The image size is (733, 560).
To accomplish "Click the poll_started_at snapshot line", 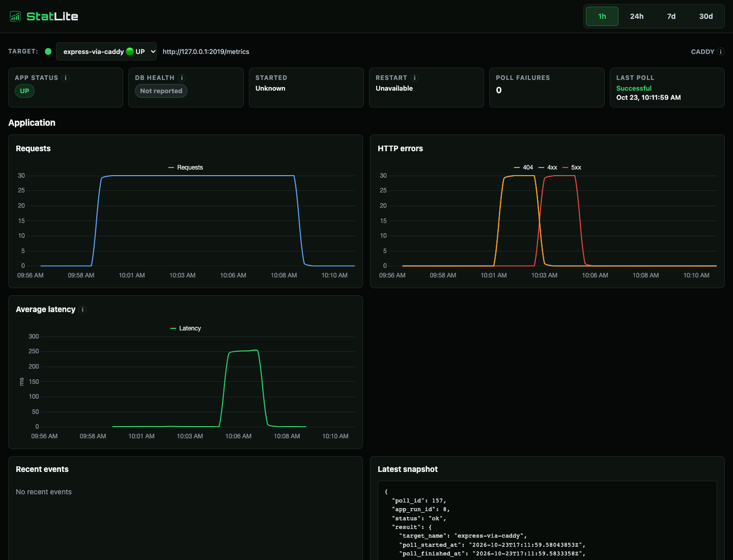I will click(492, 545).
